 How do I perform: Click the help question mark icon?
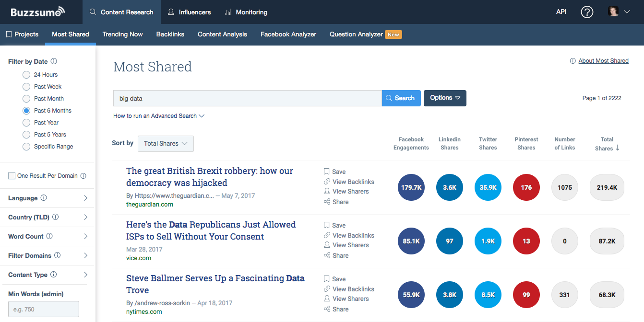click(x=587, y=12)
